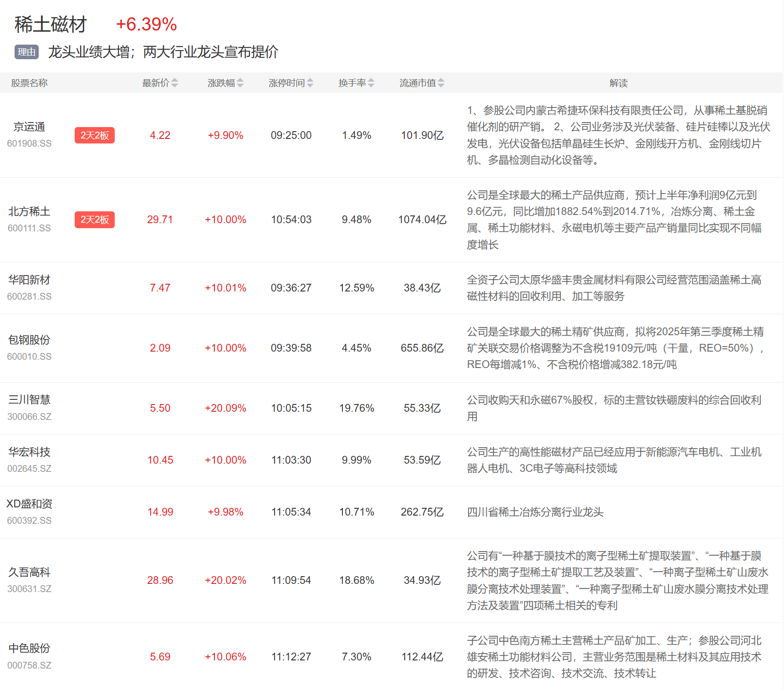Viewport: 784px width, 690px height.
Task: Click the 理由 badge
Action: (x=26, y=52)
